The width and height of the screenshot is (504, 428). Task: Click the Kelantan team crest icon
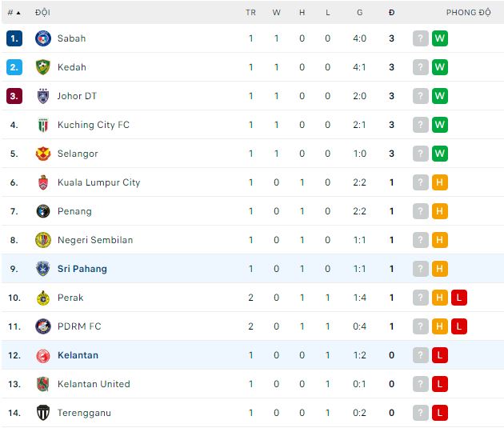tap(43, 355)
